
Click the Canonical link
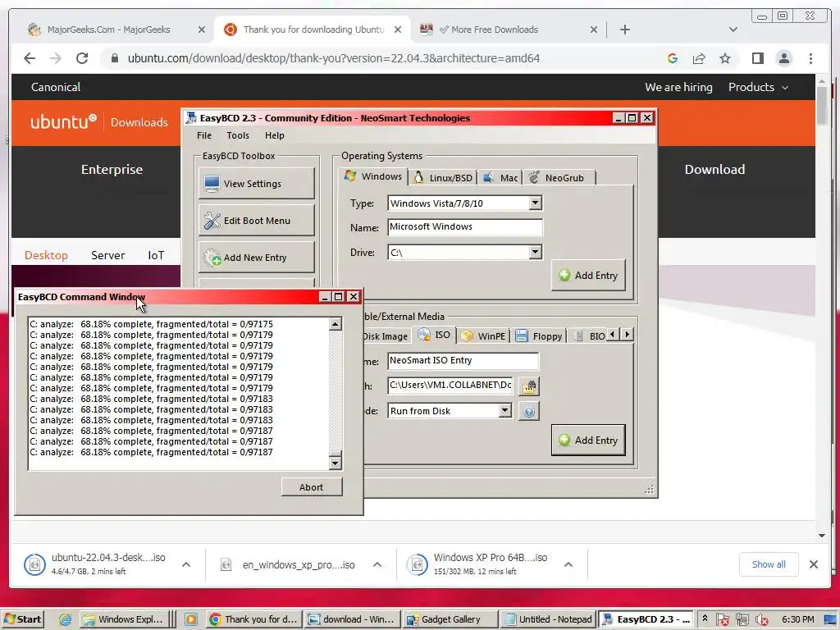[56, 87]
